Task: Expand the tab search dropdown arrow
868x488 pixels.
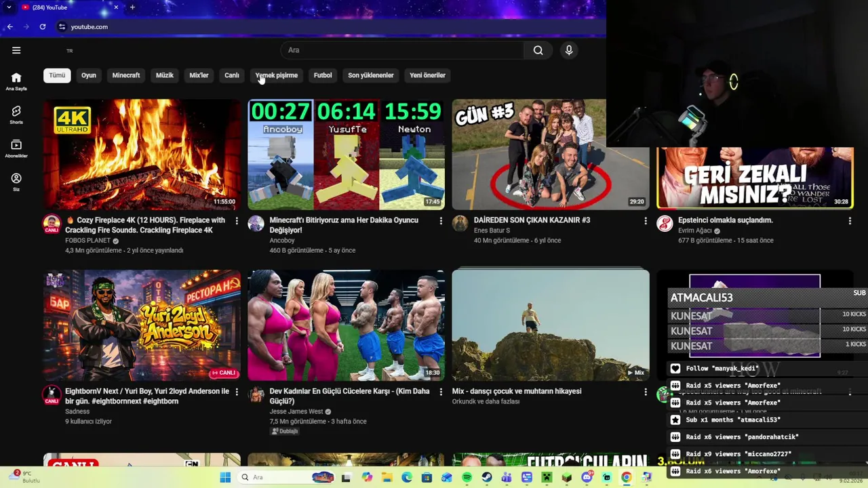Action: point(9,7)
